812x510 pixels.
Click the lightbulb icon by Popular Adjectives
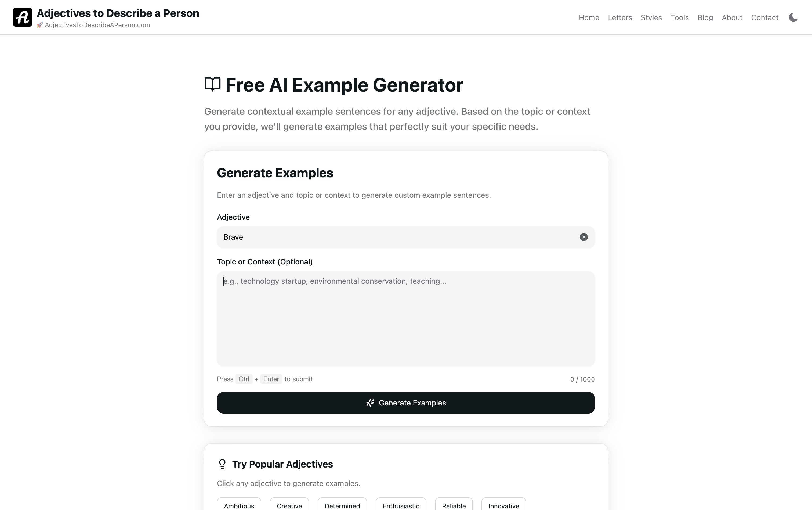click(222, 464)
